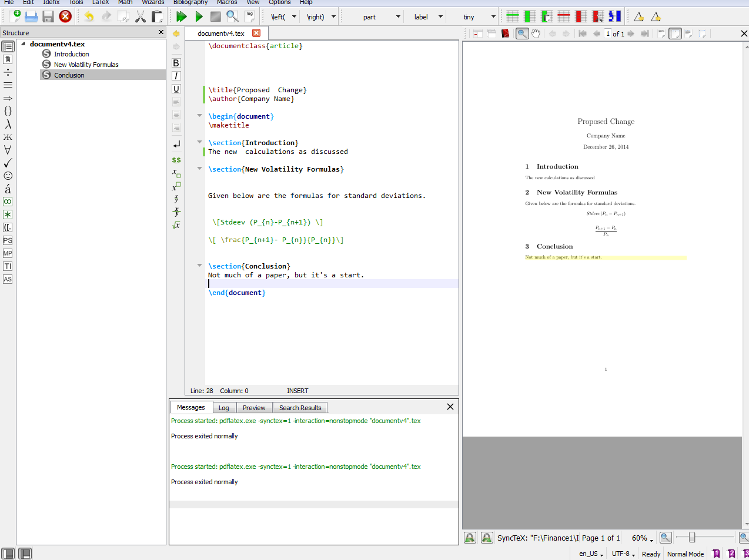Open the Greek letters lambda symbol panel
This screenshot has height=560, width=749.
(8, 124)
